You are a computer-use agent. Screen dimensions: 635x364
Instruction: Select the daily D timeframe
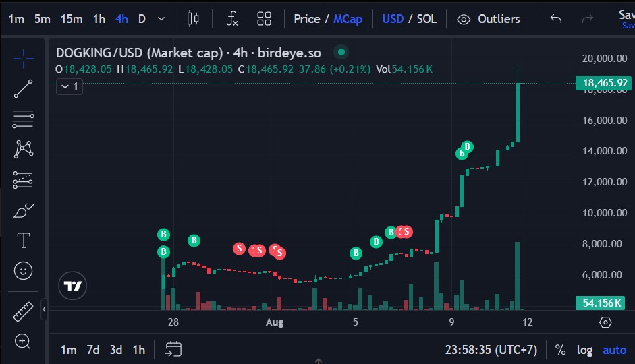pos(142,19)
